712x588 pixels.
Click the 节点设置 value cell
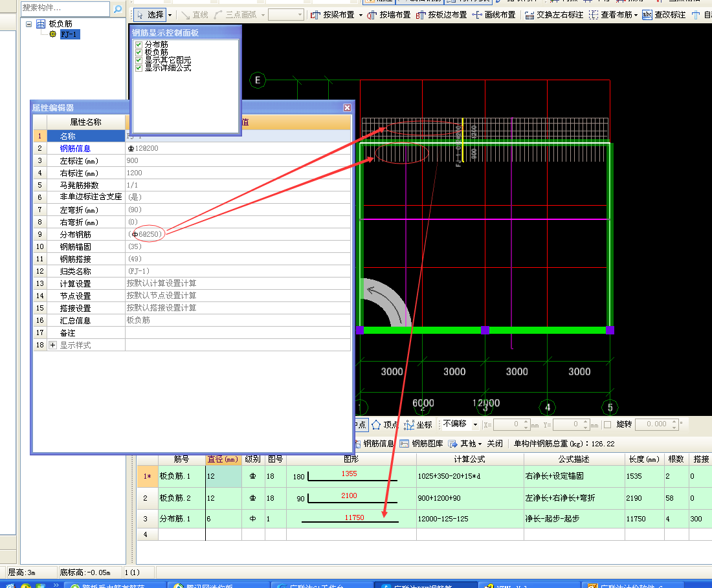pos(238,296)
